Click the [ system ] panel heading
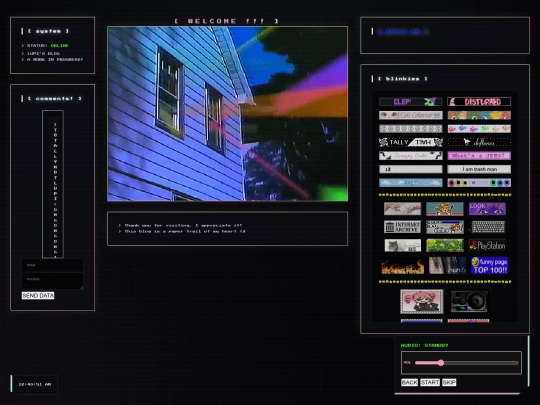The height and width of the screenshot is (405, 540). pos(48,31)
